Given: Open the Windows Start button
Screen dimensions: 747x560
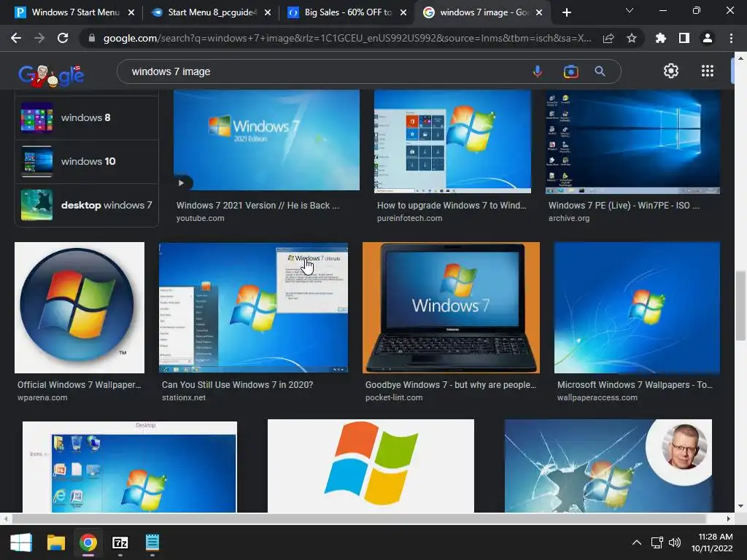Looking at the screenshot, I should 21,542.
